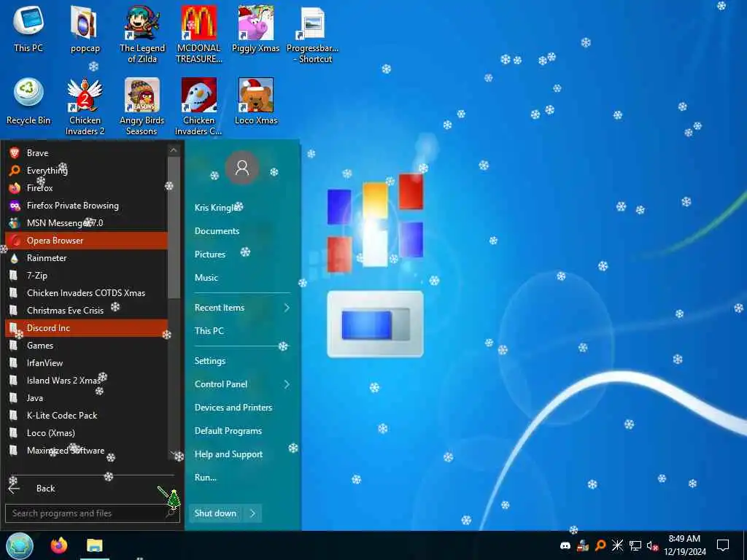Launch The Legend of Zilda shortcut
Screen dimensions: 747x560
(x=142, y=34)
